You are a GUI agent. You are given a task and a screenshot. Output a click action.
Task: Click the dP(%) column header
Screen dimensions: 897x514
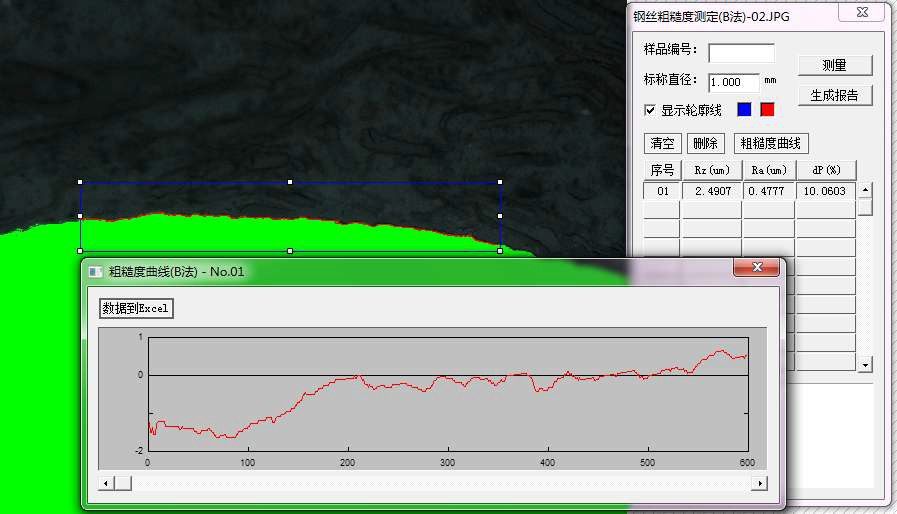tap(826, 171)
